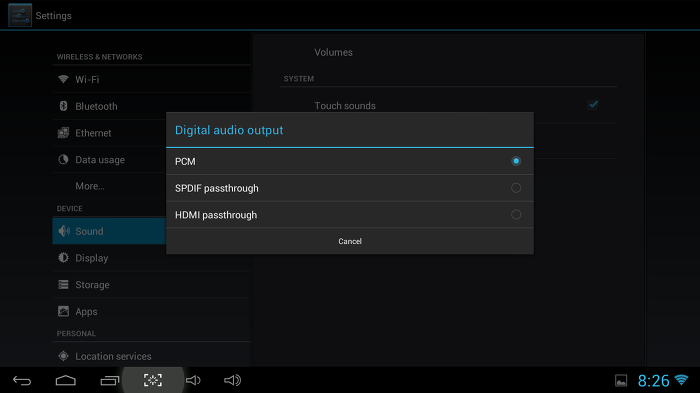Open Settings app icon in header

point(20,15)
